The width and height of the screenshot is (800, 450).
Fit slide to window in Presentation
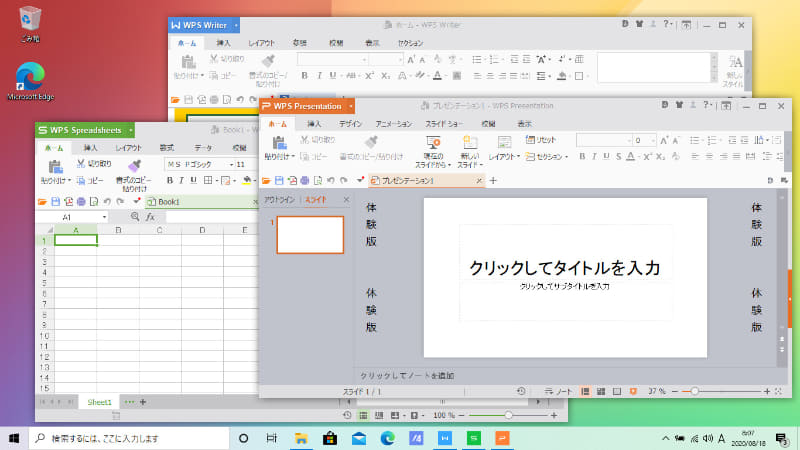(x=779, y=391)
